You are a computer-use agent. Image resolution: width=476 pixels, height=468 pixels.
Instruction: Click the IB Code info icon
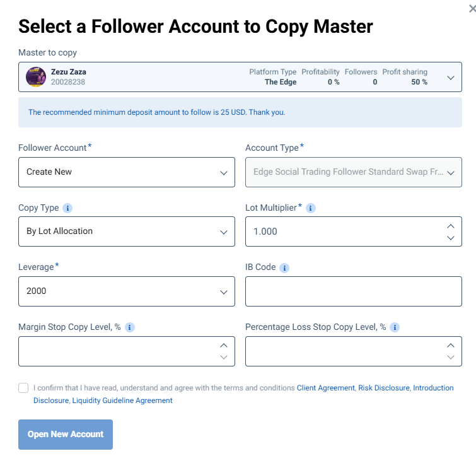(x=284, y=268)
